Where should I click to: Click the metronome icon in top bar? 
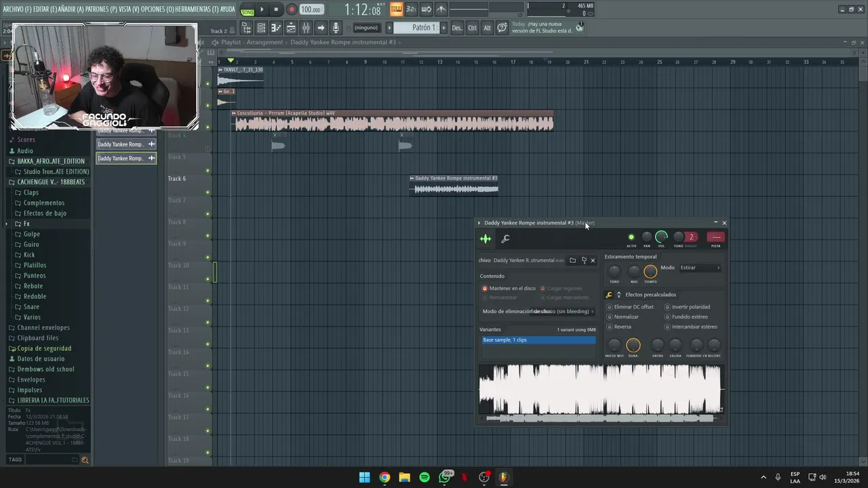click(x=441, y=9)
